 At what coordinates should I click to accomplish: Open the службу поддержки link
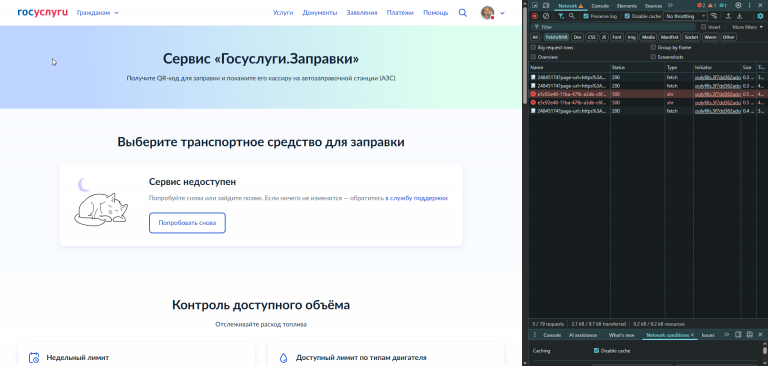(416, 198)
